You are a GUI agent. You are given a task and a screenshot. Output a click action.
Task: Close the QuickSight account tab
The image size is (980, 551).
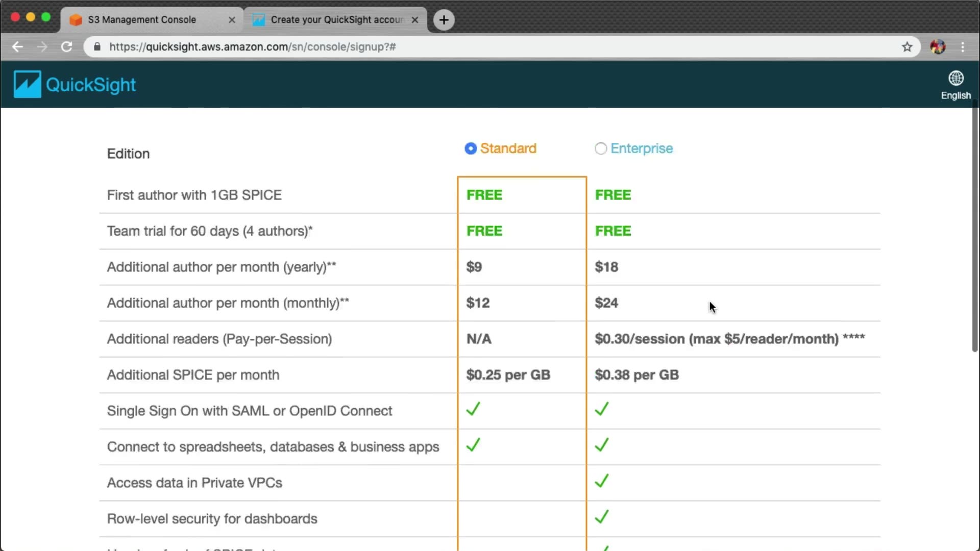pos(415,20)
